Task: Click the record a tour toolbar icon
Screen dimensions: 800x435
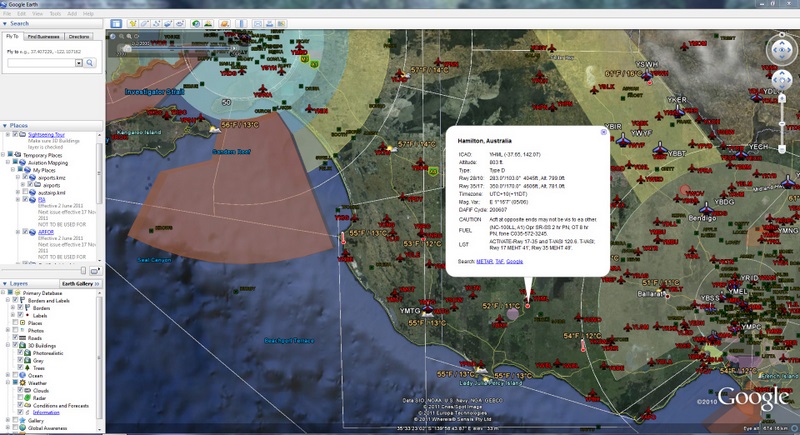Action: (x=180, y=23)
